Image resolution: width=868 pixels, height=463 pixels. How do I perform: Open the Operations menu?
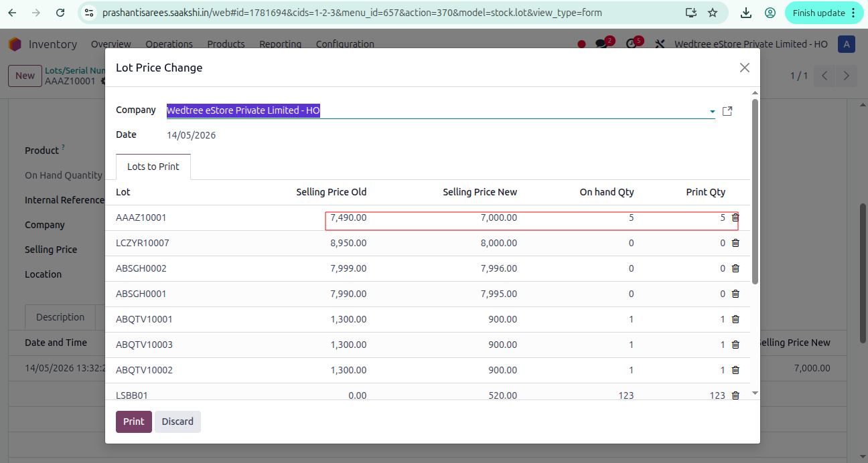(x=169, y=44)
